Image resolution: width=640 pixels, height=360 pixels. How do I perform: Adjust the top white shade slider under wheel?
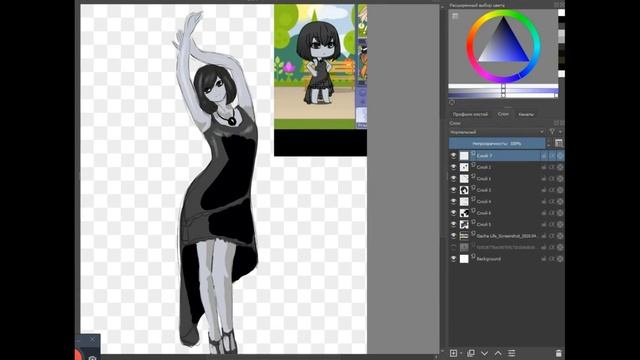coord(503,86)
